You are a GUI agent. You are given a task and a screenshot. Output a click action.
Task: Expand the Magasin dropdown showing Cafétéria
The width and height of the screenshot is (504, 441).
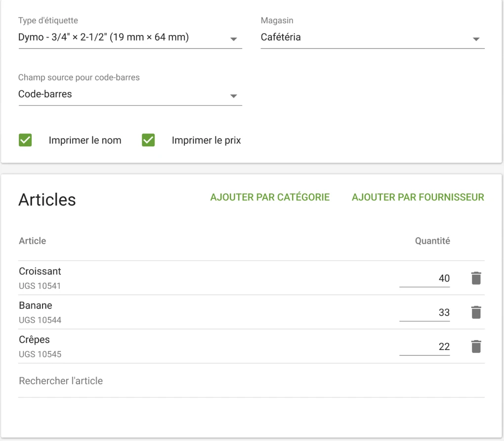pyautogui.click(x=372, y=38)
